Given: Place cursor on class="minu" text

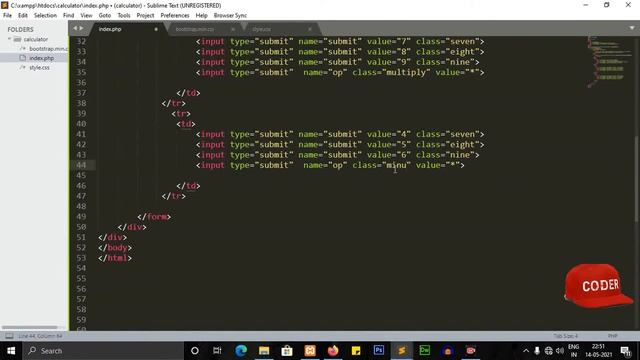Looking at the screenshot, I should click(x=382, y=165).
